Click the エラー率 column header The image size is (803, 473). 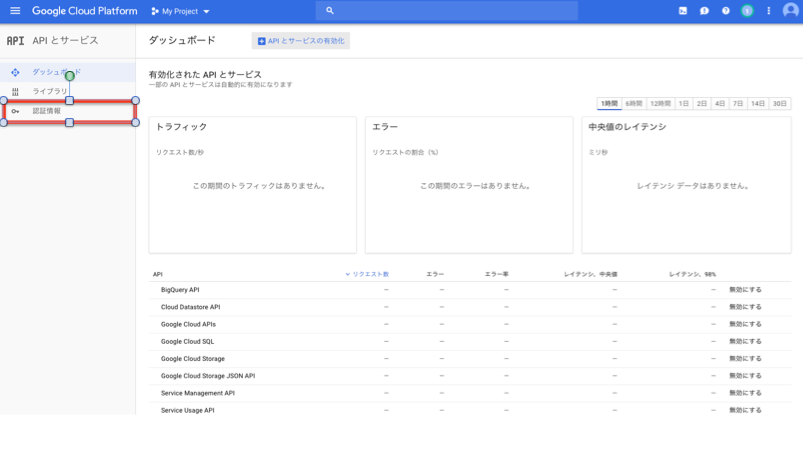(x=497, y=274)
